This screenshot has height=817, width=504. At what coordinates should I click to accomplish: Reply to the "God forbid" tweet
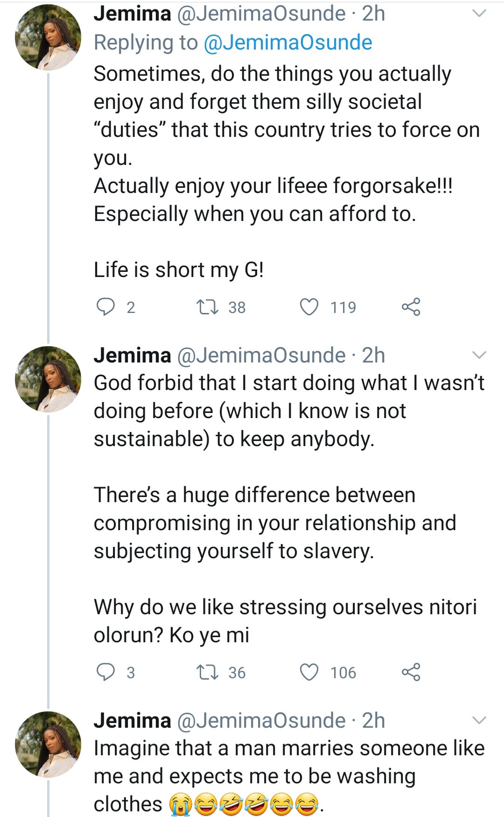point(105,672)
